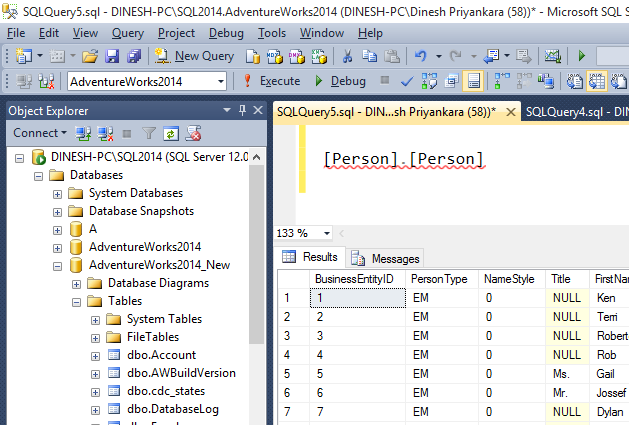Click the Database Engine Query icon
Viewport: 629px width, 425px height.
click(253, 56)
